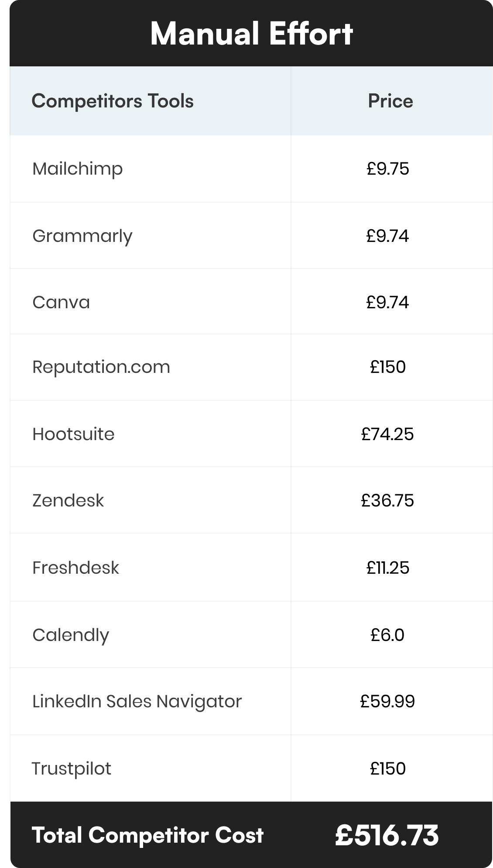Select the £74.25 Hootsuite price

tap(387, 434)
